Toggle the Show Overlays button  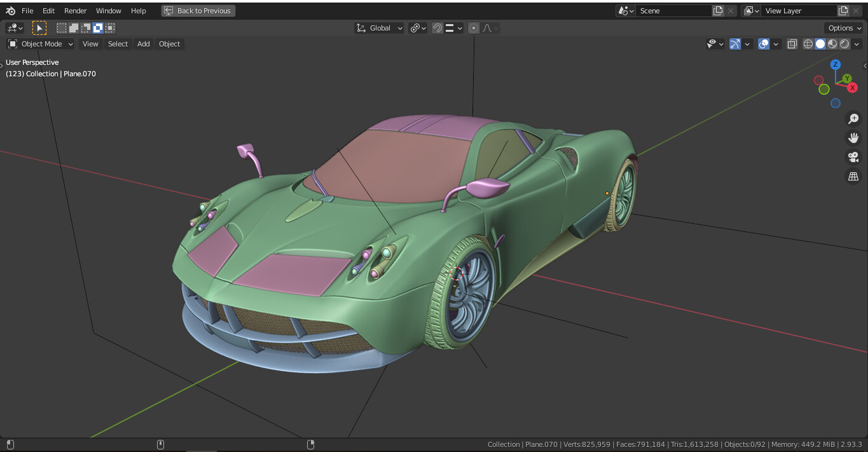coord(765,43)
